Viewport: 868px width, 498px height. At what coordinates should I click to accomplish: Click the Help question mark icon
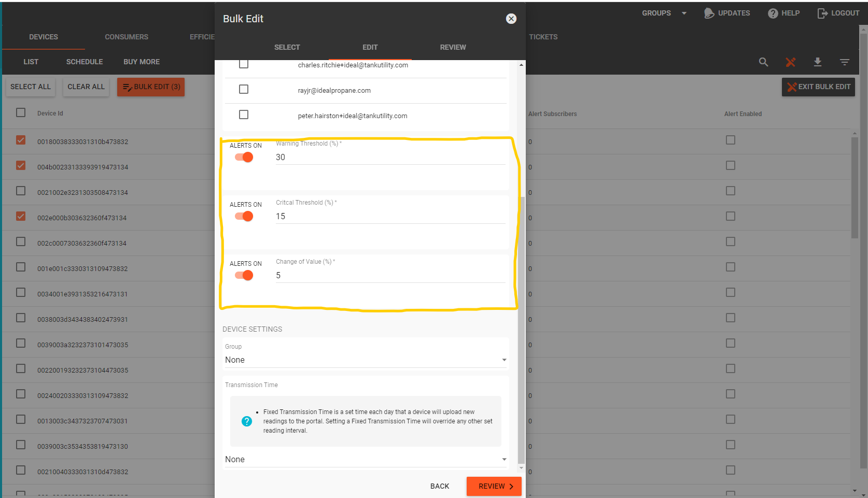[773, 13]
